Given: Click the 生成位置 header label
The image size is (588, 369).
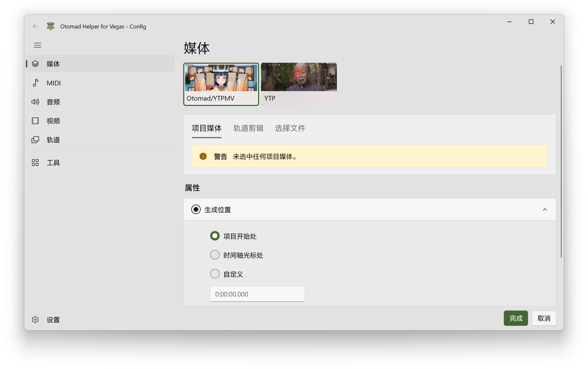Looking at the screenshot, I should point(218,210).
